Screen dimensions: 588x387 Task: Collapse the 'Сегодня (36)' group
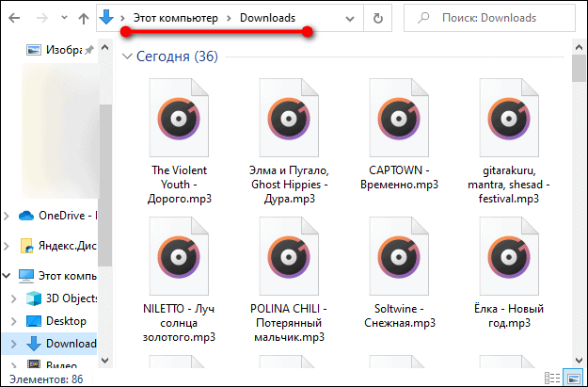pos(127,56)
